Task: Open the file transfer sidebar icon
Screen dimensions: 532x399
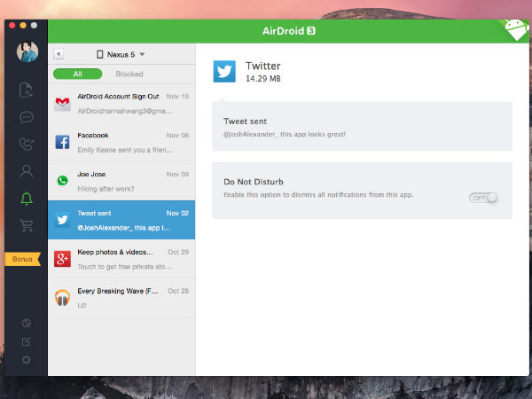Action: click(26, 90)
